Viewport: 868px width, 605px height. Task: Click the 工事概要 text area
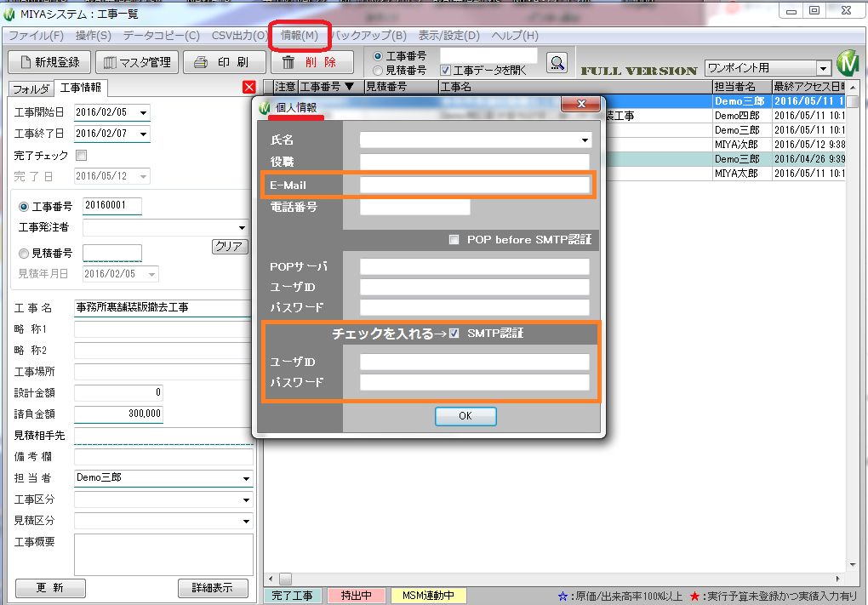click(x=163, y=555)
